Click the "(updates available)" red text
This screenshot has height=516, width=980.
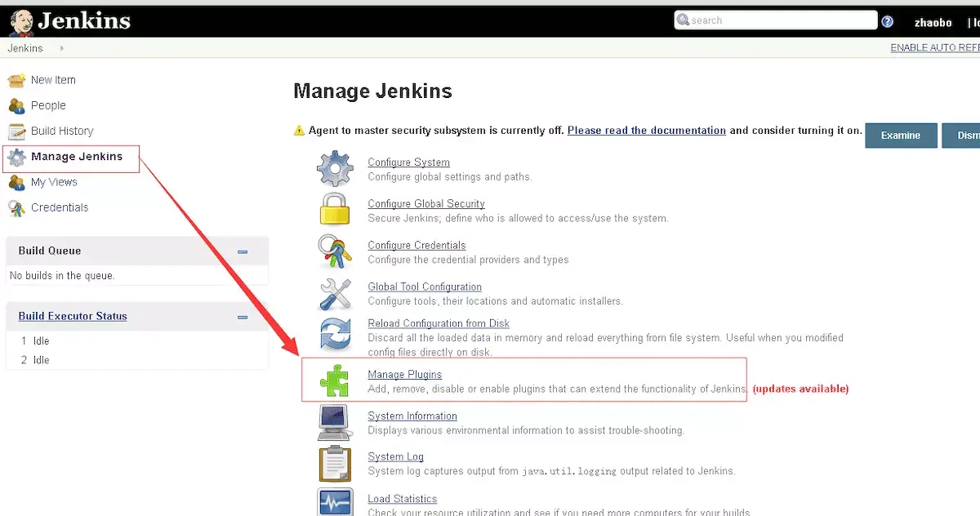point(800,389)
